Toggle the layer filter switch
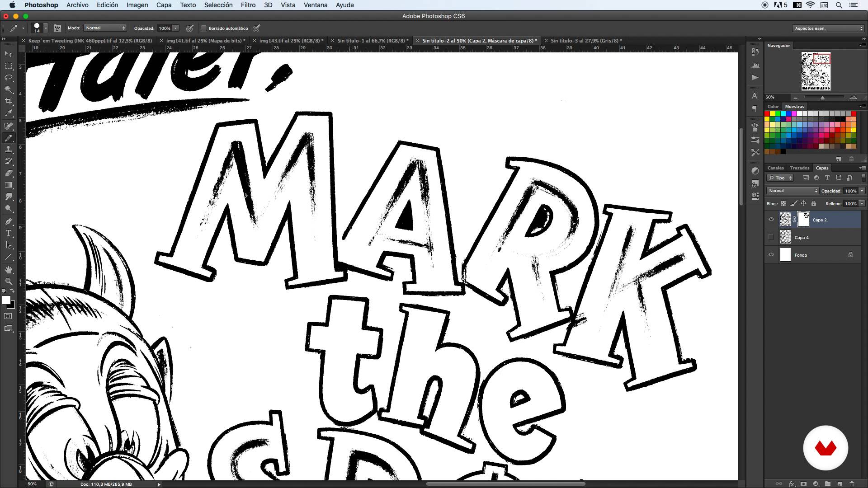 pos(863,178)
